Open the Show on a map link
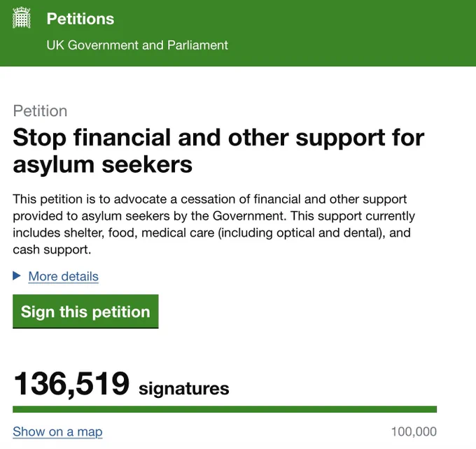Screen dimensions: 476x449 click(x=57, y=432)
